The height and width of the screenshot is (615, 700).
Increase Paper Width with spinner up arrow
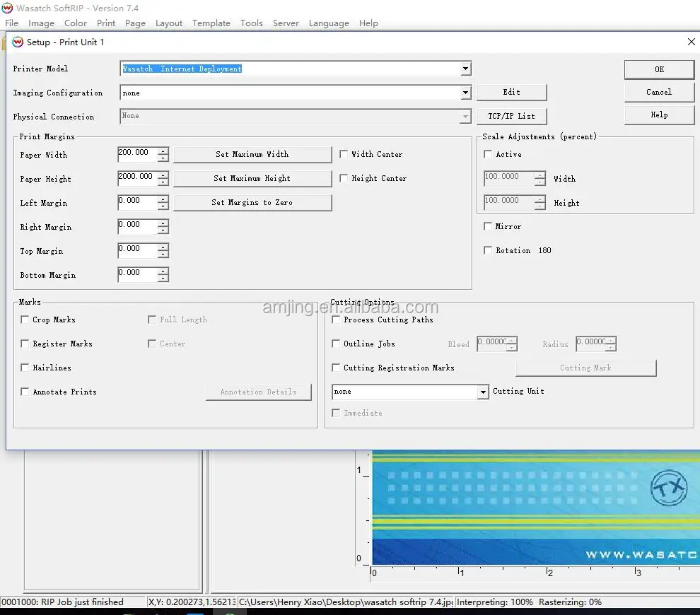point(163,151)
